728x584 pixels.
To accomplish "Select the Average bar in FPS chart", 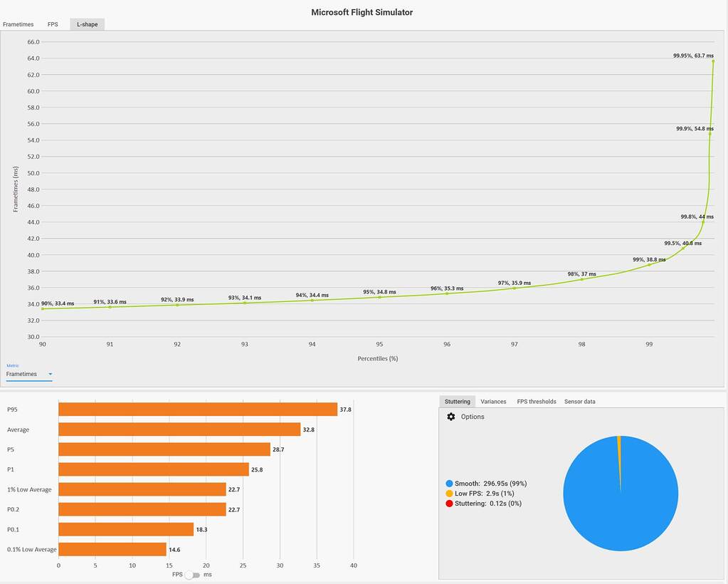I will [x=179, y=429].
